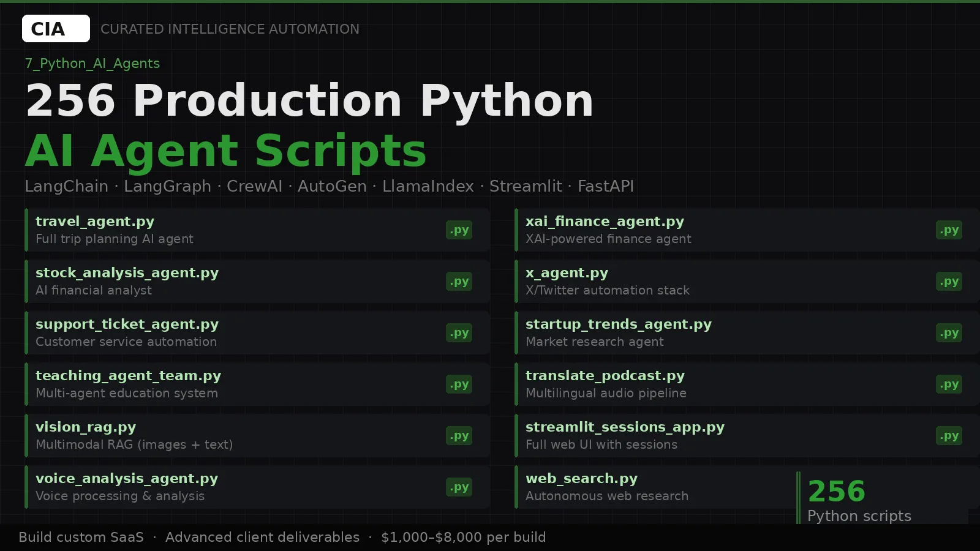
Task: Click the CIA logo badge
Action: click(x=56, y=29)
